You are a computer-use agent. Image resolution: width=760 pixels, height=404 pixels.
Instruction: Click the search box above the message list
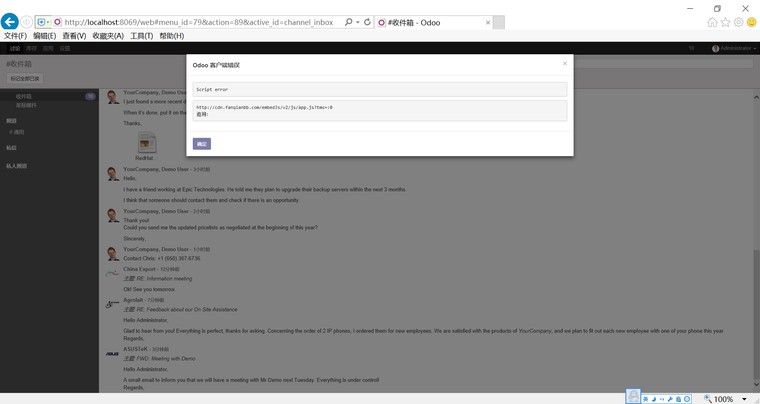coord(662,63)
